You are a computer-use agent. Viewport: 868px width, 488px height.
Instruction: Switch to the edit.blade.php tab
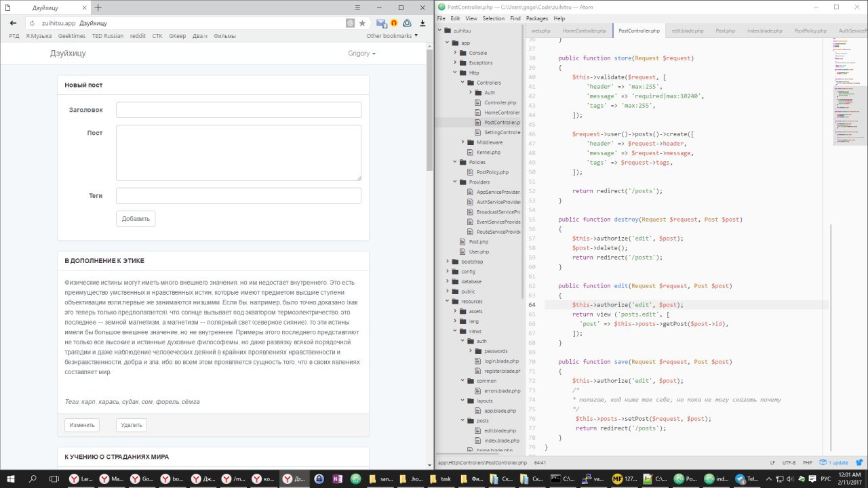click(x=687, y=31)
